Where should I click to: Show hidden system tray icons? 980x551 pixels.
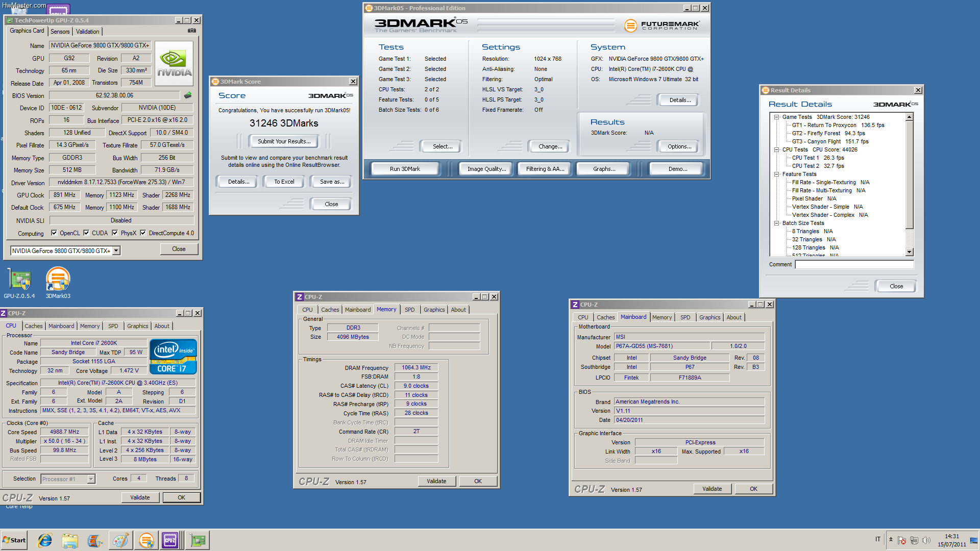pyautogui.click(x=891, y=540)
